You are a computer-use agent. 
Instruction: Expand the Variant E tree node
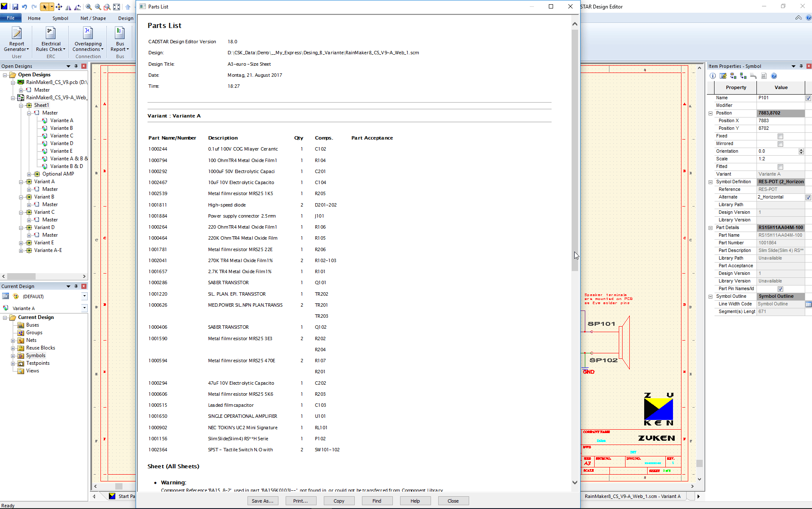21,243
